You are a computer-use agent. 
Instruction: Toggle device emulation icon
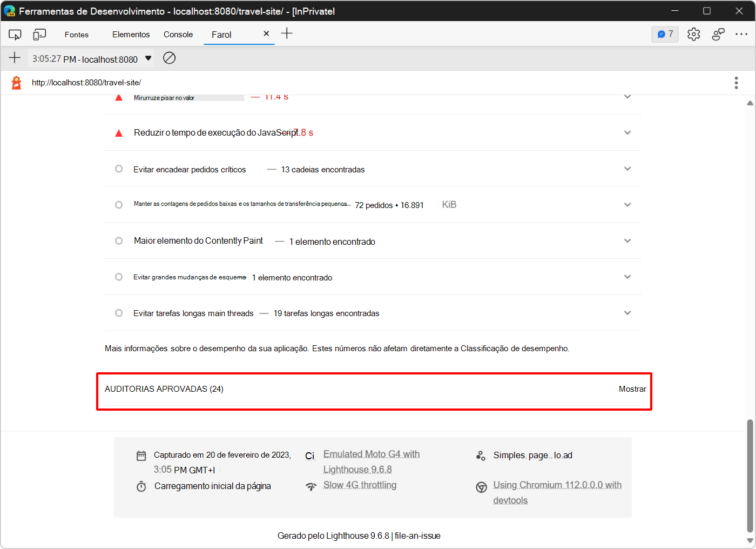[x=39, y=35]
